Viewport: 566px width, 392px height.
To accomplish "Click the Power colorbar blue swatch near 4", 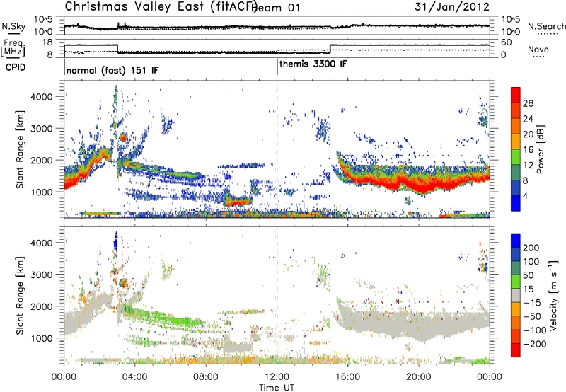I will [x=516, y=203].
